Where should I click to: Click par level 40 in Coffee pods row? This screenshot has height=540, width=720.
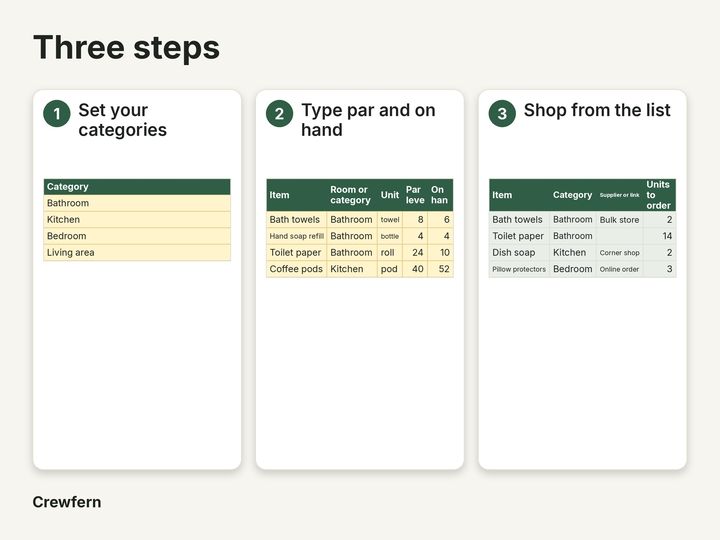pyautogui.click(x=415, y=269)
